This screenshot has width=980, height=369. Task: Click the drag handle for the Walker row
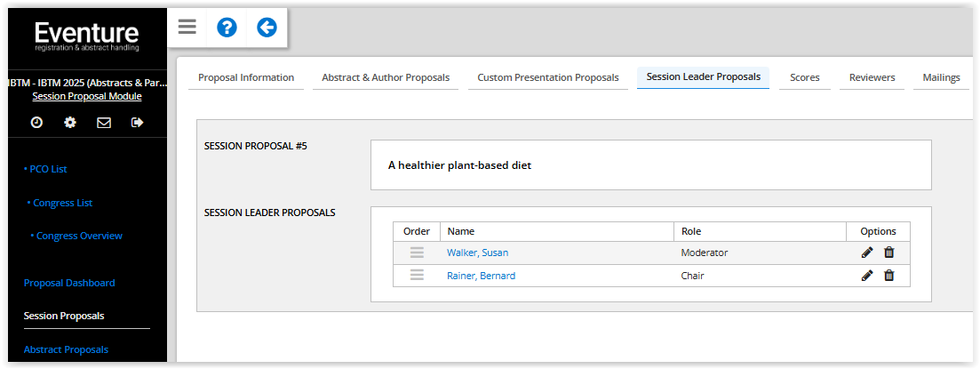pos(417,253)
